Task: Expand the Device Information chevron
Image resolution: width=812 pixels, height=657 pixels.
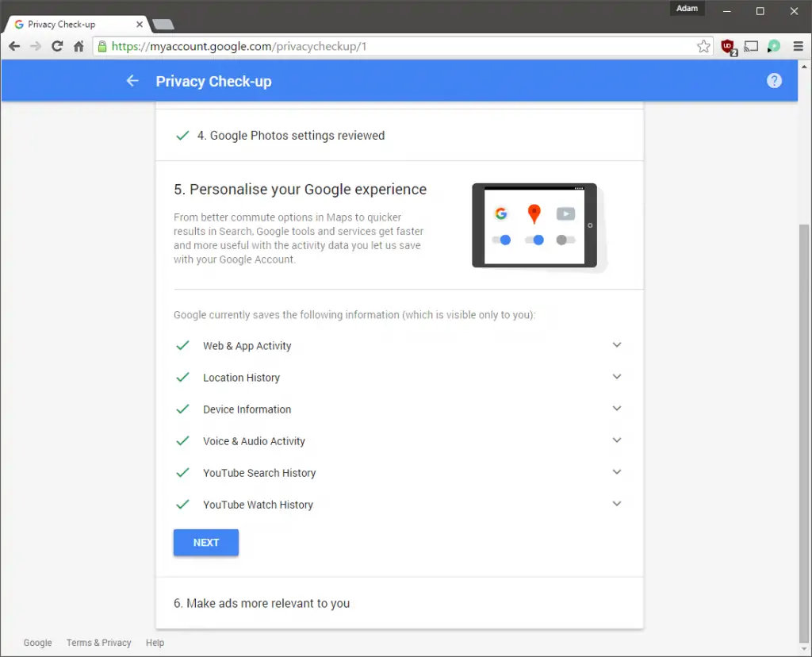Action: [x=617, y=409]
